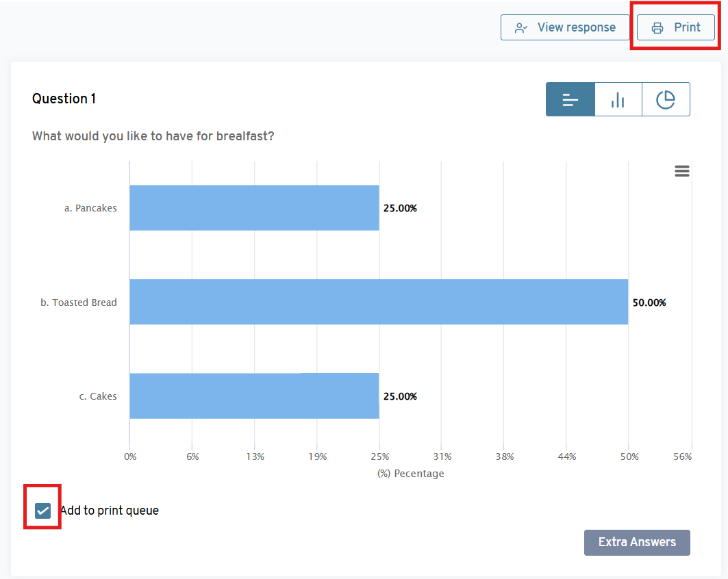Viewport: 728px width, 579px height.
Task: Click the 25.00% label beside Pancakes bar
Action: tap(400, 209)
